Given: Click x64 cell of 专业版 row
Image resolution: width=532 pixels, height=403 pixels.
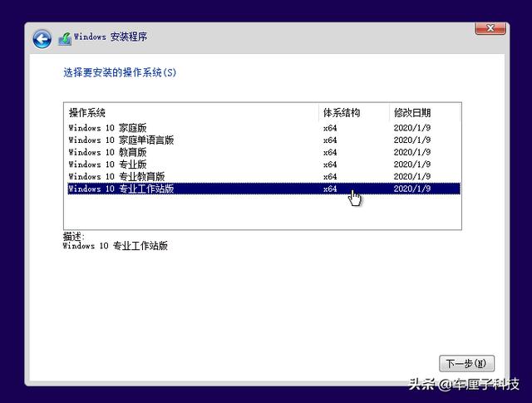Looking at the screenshot, I should tap(330, 165).
